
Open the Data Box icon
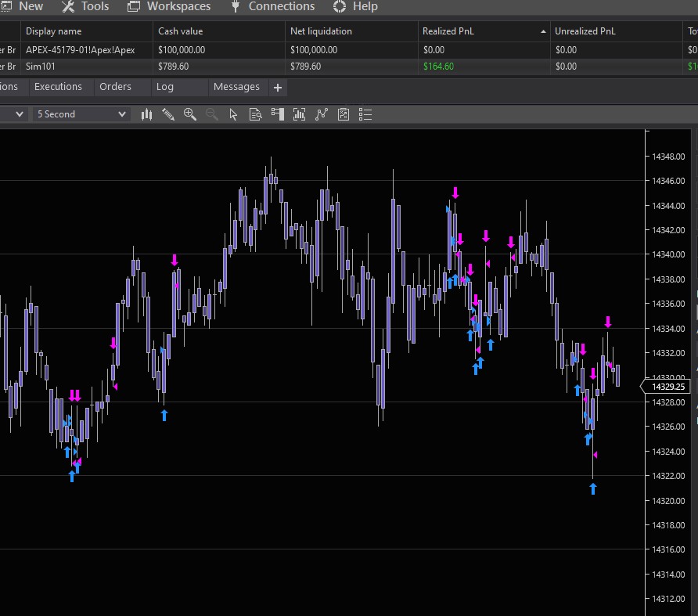click(x=255, y=114)
